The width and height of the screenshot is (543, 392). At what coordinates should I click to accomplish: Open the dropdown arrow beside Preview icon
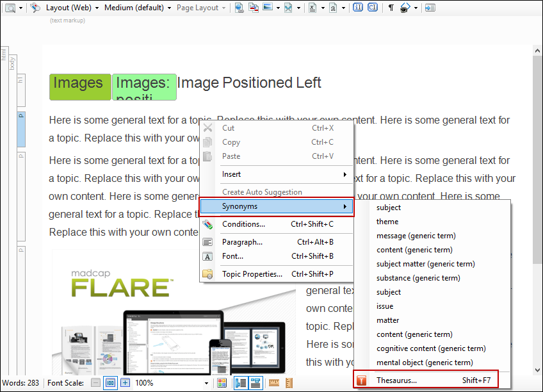20,8
